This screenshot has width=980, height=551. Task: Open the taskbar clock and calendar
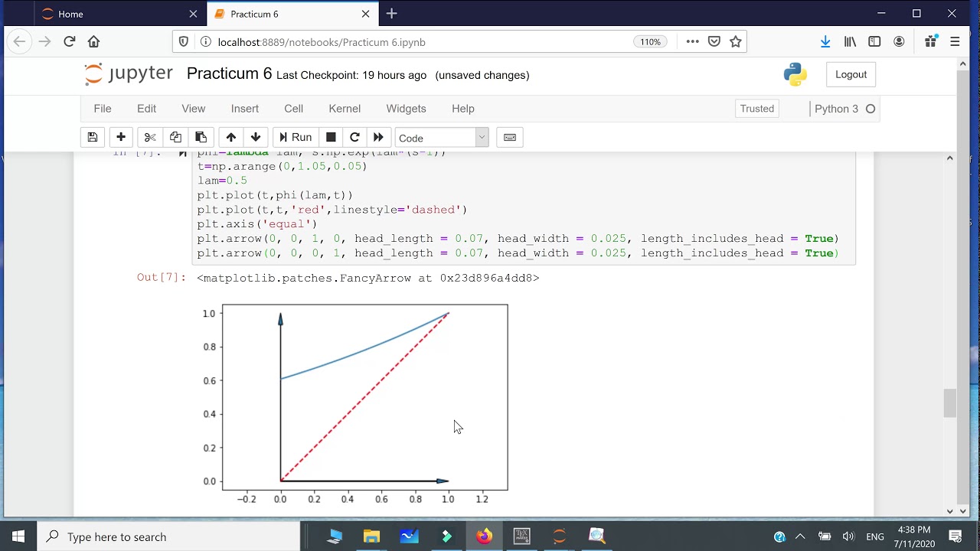click(913, 536)
